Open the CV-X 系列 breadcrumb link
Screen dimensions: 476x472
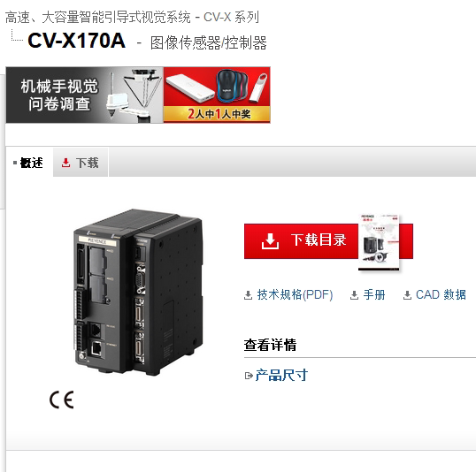click(x=231, y=17)
